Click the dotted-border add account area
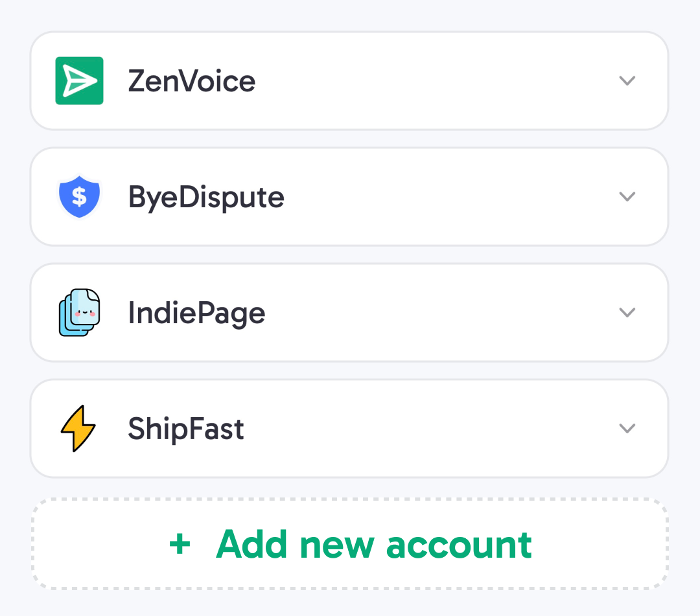The image size is (700, 616). coord(350,545)
